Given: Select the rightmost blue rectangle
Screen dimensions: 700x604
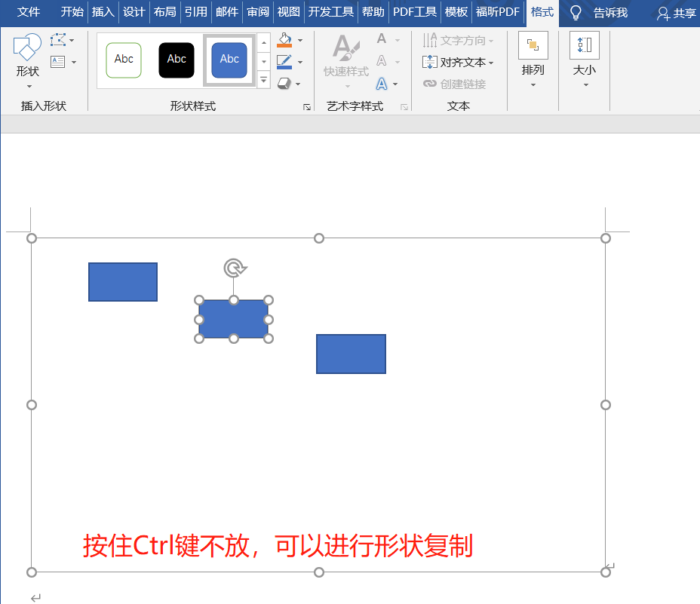Looking at the screenshot, I should pos(351,354).
